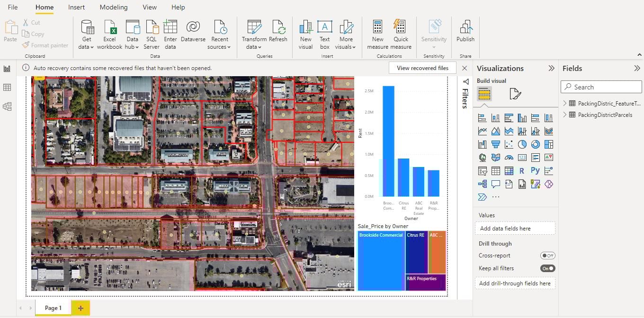Click View recovered files button
Viewport: 644px width, 318px height.
pyautogui.click(x=422, y=68)
